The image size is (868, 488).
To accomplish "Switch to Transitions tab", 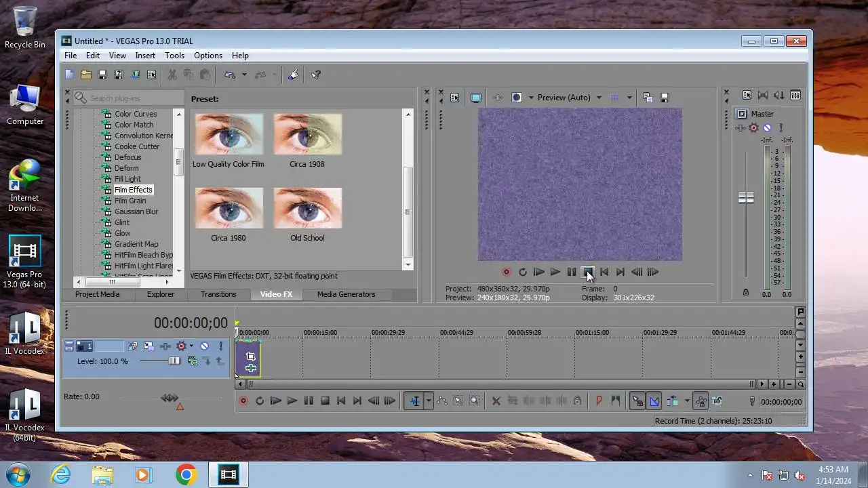I will pyautogui.click(x=218, y=294).
